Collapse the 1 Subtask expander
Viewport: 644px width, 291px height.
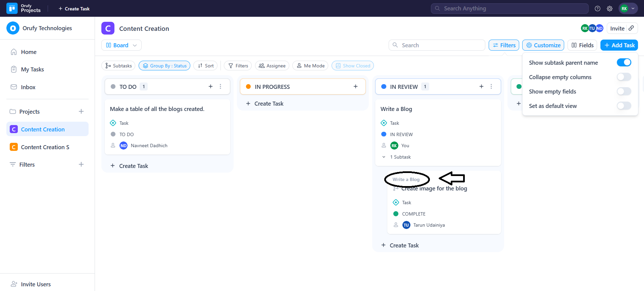click(384, 157)
